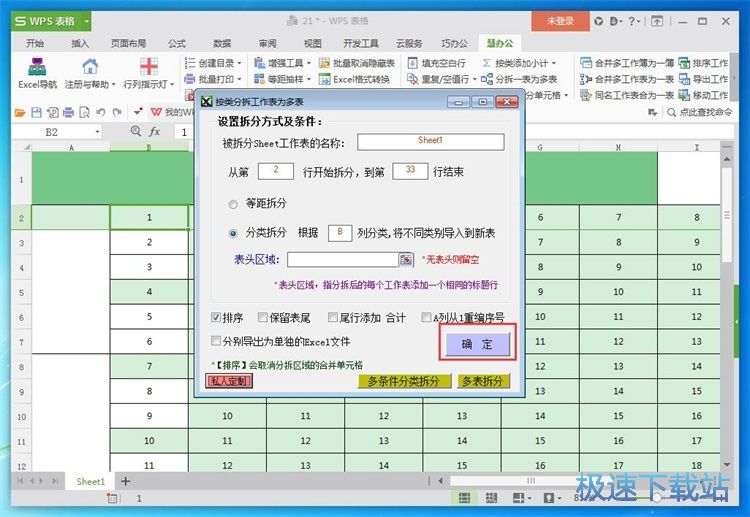The image size is (750, 517).
Task: Expand the 注册与帮助 dropdown arrow
Action: point(114,85)
